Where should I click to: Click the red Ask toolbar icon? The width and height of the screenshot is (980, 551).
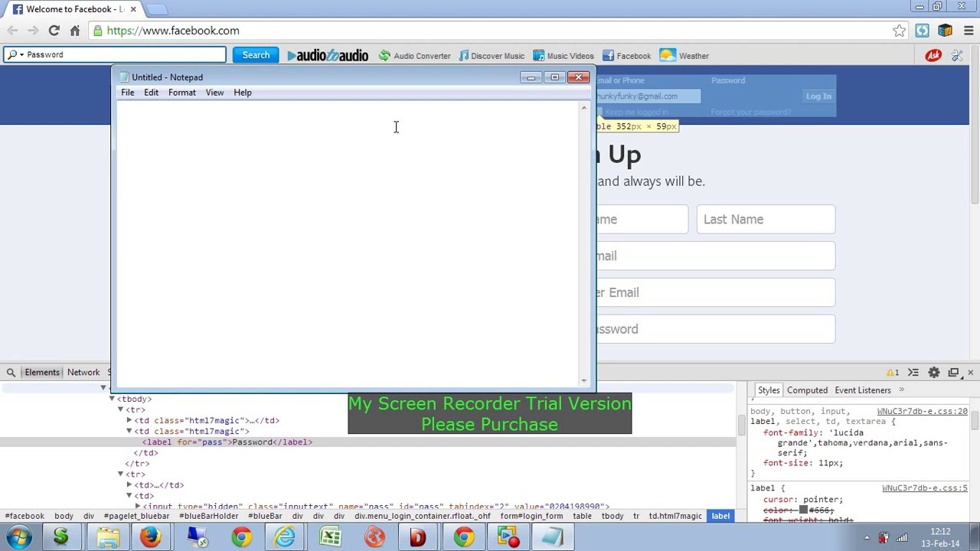coord(933,55)
